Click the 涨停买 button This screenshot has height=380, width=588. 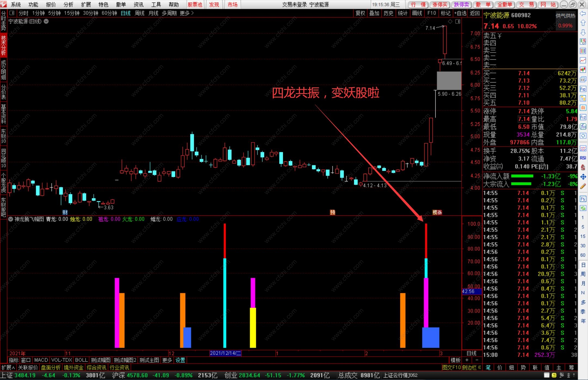(440, 4)
